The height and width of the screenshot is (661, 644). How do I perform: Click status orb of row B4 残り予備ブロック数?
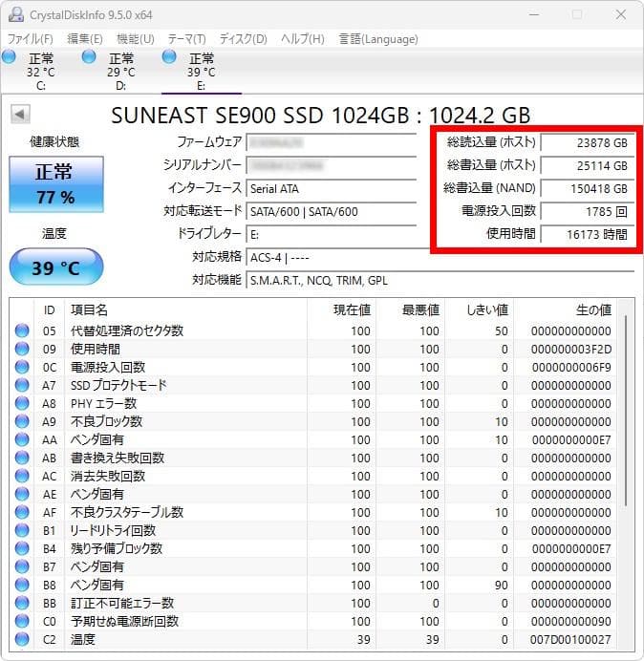[x=22, y=548]
